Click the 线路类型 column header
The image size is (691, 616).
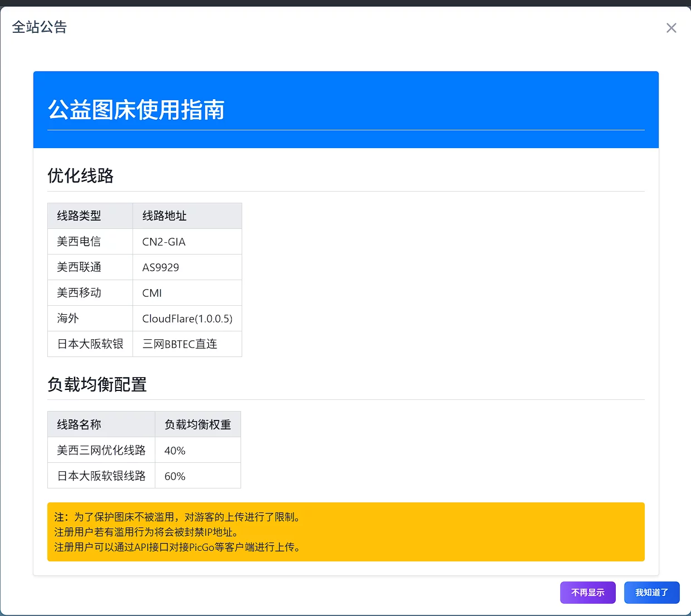click(x=79, y=216)
